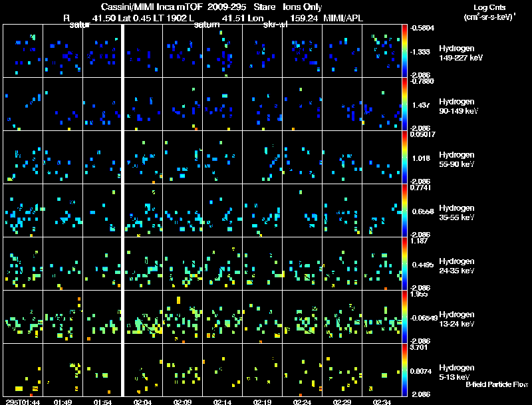Open the 24-35 keV panel at 01:49
Screen dimensions: 532x405
coord(63,263)
